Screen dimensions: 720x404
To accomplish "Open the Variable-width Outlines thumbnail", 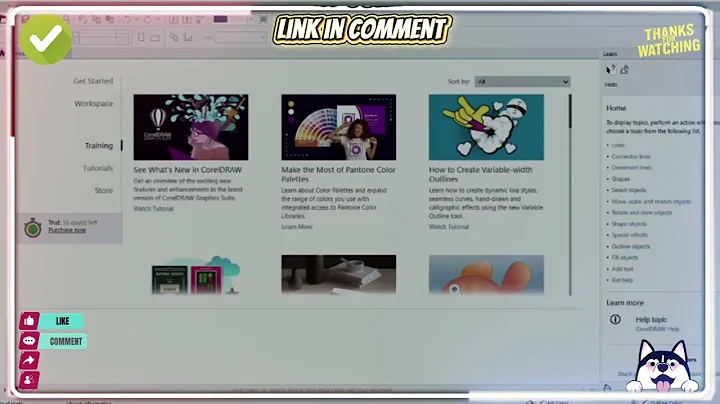I will [x=486, y=127].
